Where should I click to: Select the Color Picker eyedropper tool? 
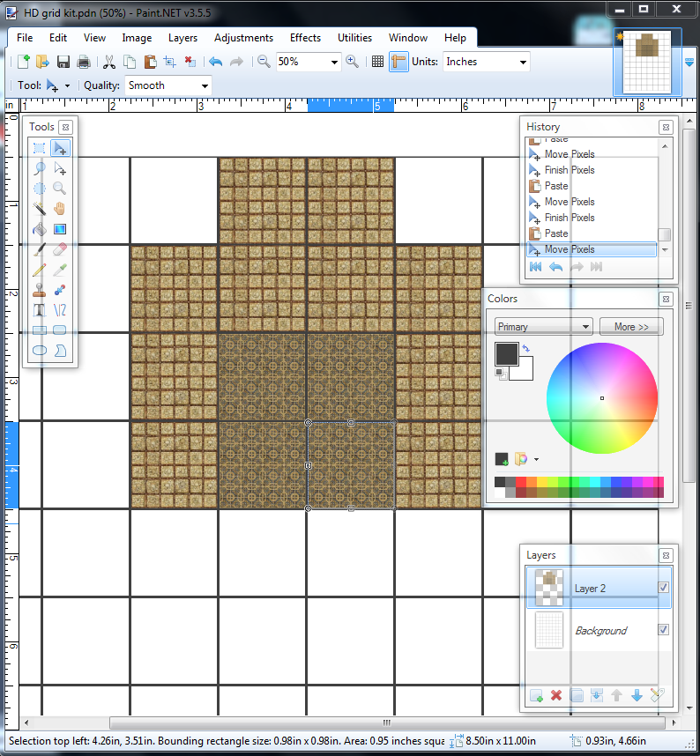click(x=60, y=270)
